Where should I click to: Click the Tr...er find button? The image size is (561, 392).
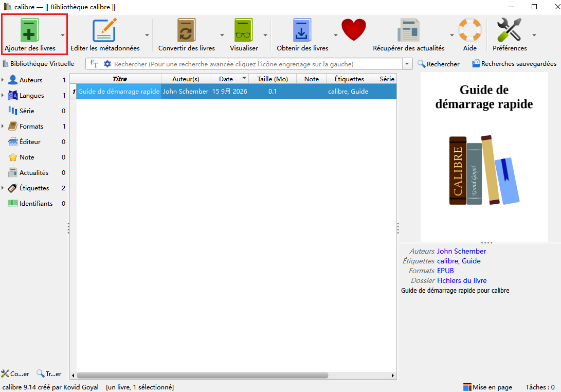pos(49,374)
